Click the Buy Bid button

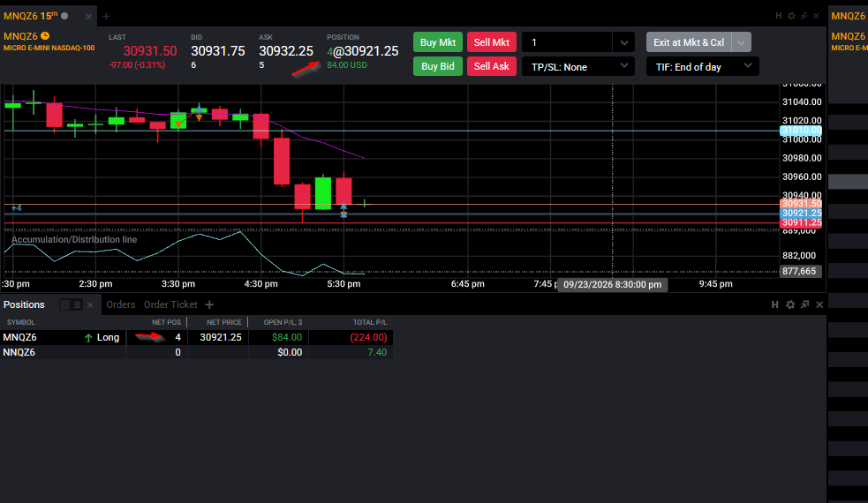(x=437, y=66)
